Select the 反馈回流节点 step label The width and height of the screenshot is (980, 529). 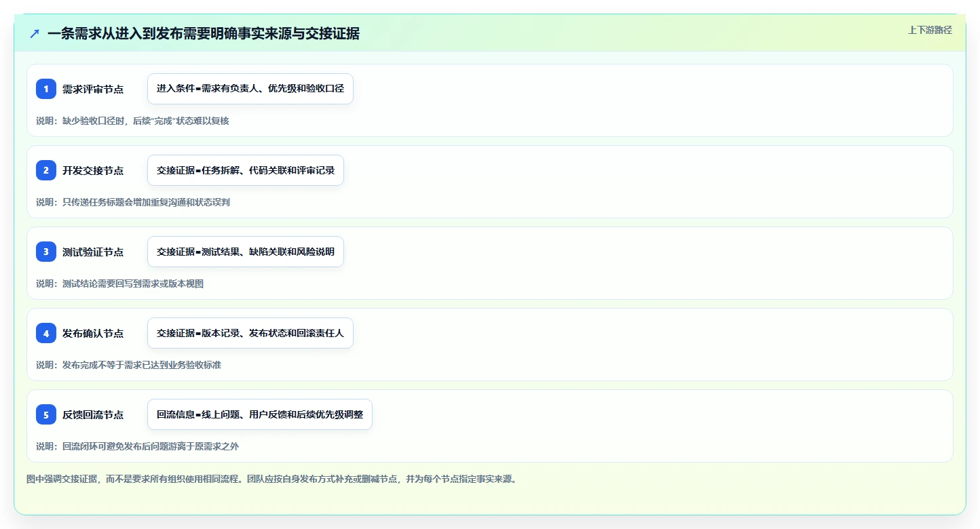93,414
